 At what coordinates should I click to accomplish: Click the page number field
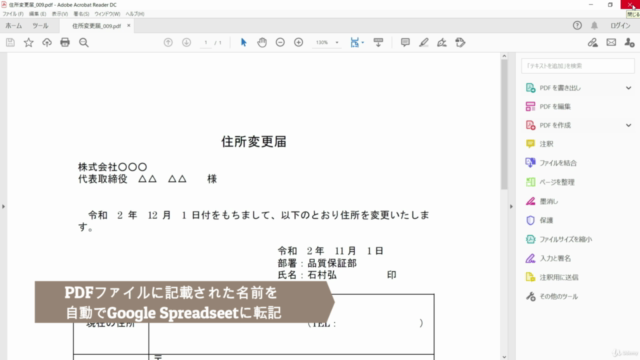206,42
